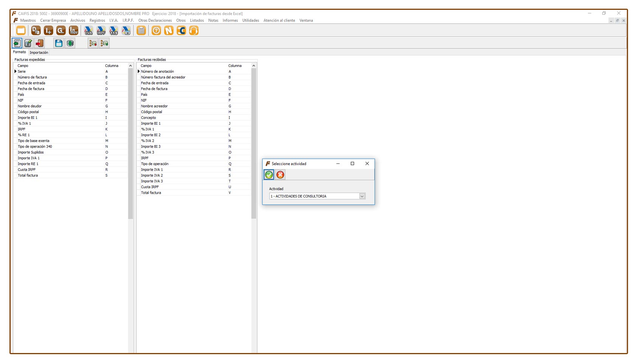Click Facturas recibidas scrollbar up arrow
The height and width of the screenshot is (364, 636).
254,66
